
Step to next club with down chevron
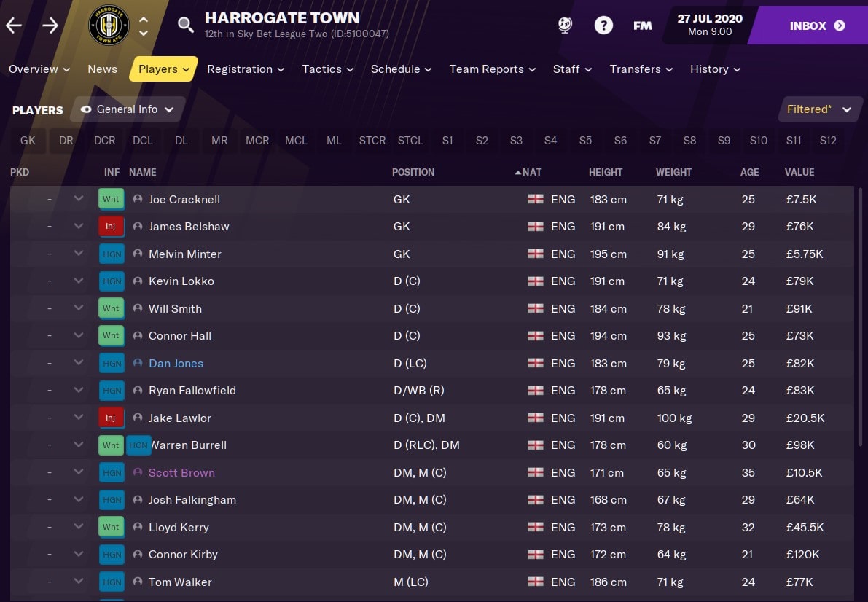click(144, 33)
